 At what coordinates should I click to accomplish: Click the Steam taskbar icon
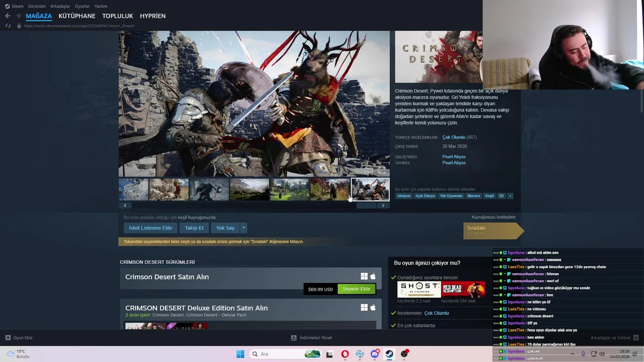(x=389, y=354)
